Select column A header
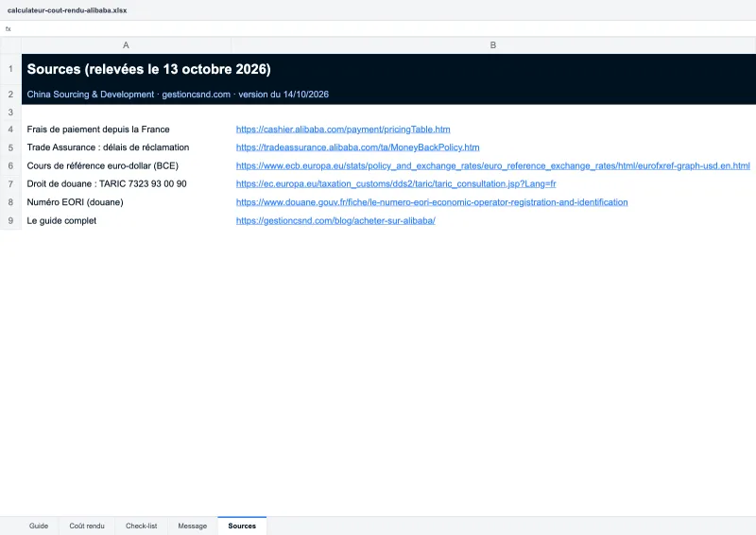 (127, 45)
